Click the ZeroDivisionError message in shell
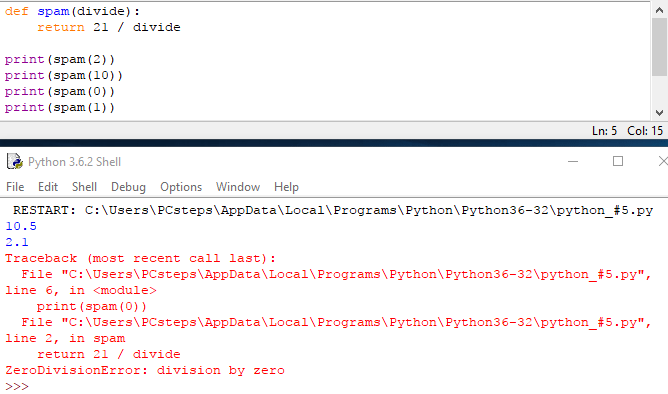 [145, 371]
